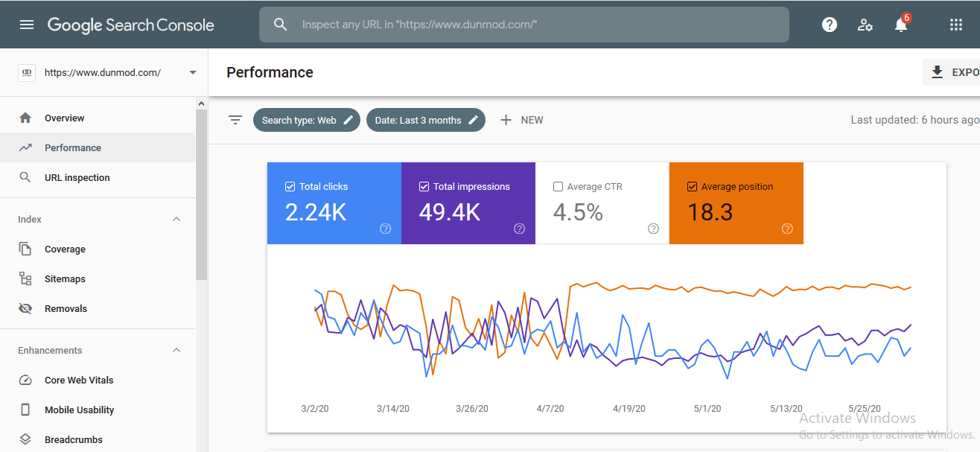Click Last updated: 6 hours ago text

point(915,120)
